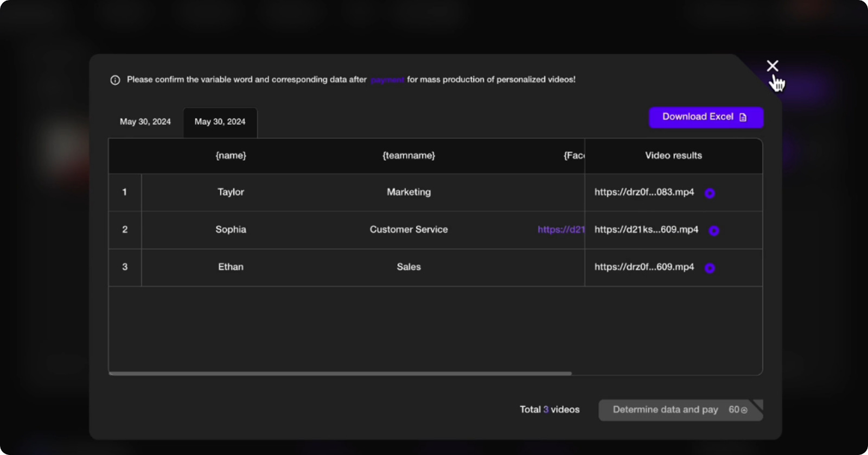
Task: Click the Determine data and pay button
Action: 681,410
